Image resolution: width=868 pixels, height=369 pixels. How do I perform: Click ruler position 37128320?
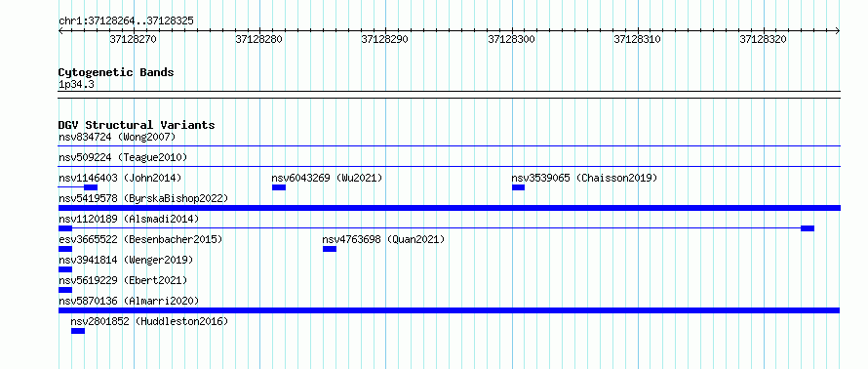pyautogui.click(x=763, y=39)
